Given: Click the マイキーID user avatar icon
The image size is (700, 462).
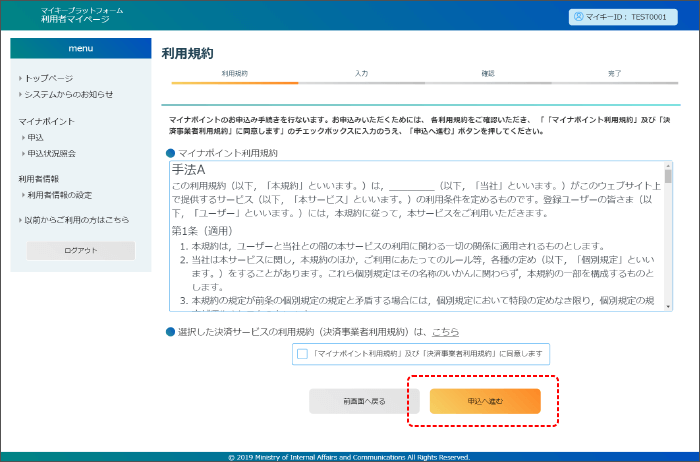Looking at the screenshot, I should (x=578, y=17).
